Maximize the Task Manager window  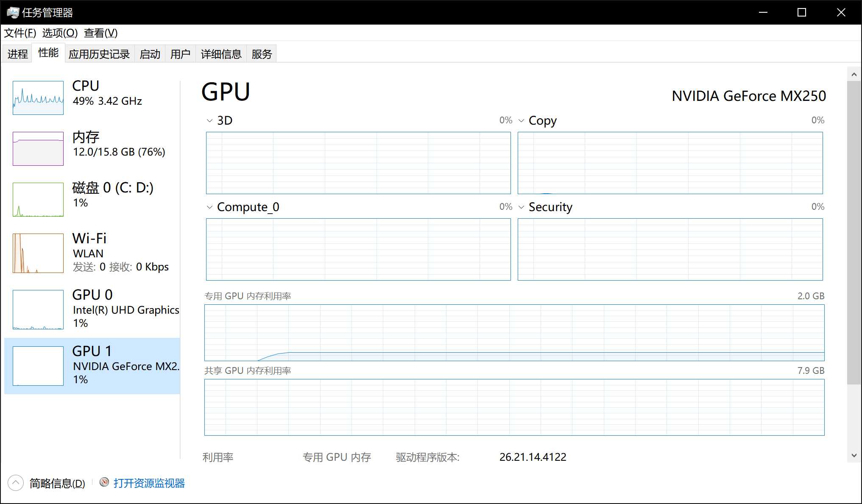coord(802,12)
